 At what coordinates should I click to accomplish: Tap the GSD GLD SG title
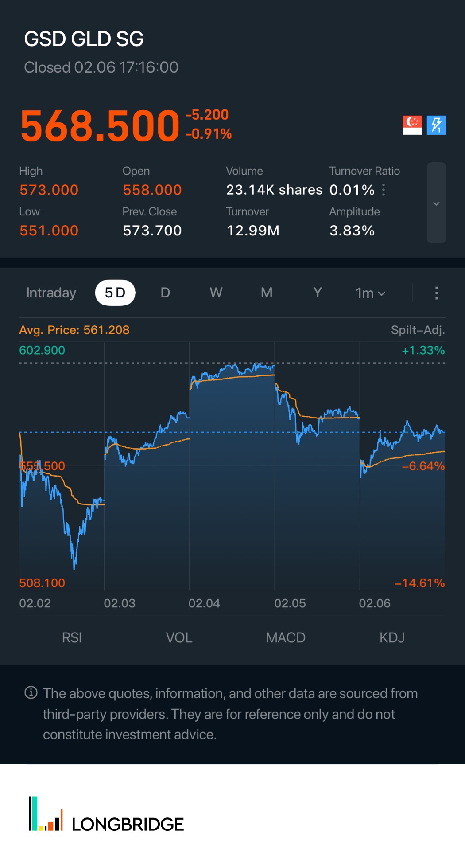(x=84, y=39)
